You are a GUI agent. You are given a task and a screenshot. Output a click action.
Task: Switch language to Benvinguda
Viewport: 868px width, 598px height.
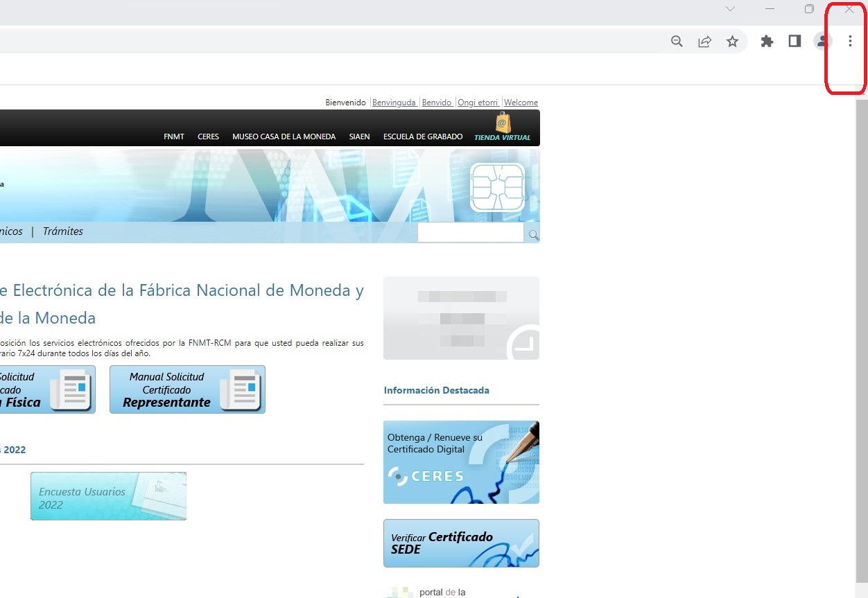pyautogui.click(x=394, y=103)
